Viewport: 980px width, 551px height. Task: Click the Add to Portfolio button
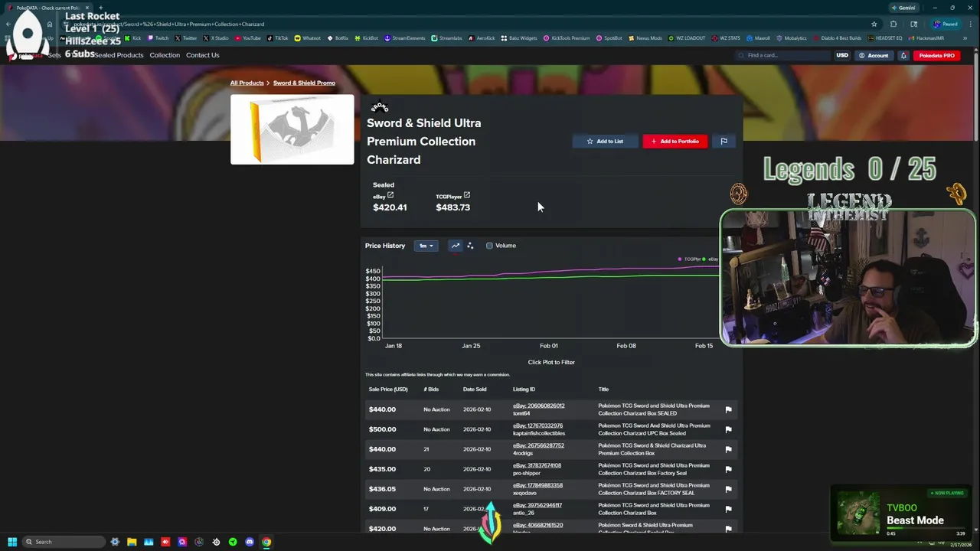click(x=675, y=141)
